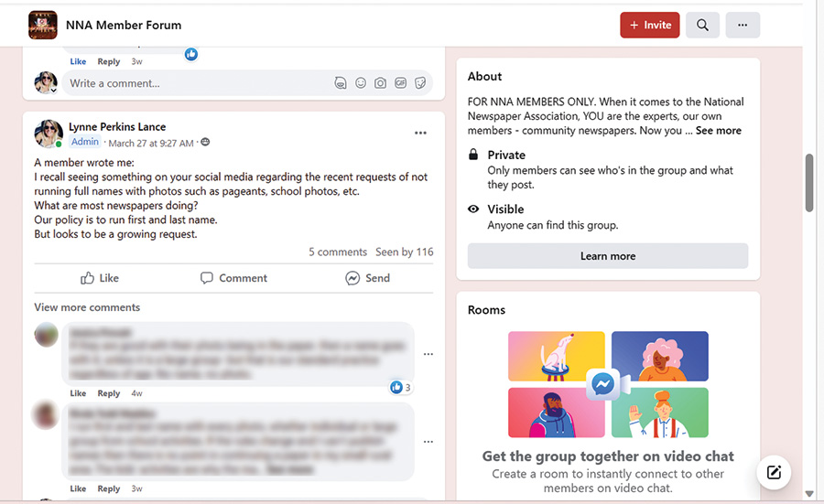The width and height of the screenshot is (824, 504).
Task: Click the search magnifier icon in header
Action: point(702,26)
